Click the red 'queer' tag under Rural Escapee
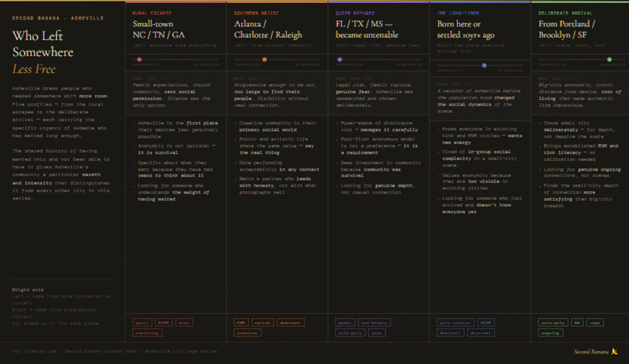Image resolution: width=629 pixels, height=364 pixels. [x=143, y=322]
